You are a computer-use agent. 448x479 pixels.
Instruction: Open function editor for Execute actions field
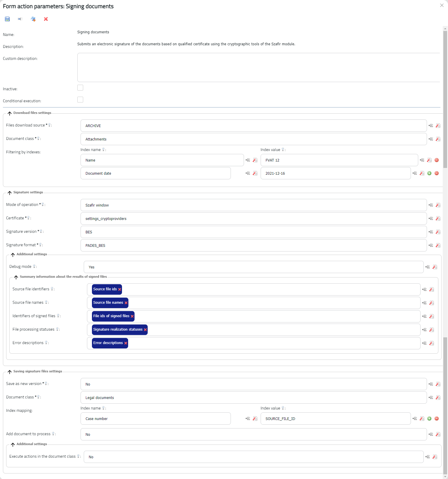point(435,457)
